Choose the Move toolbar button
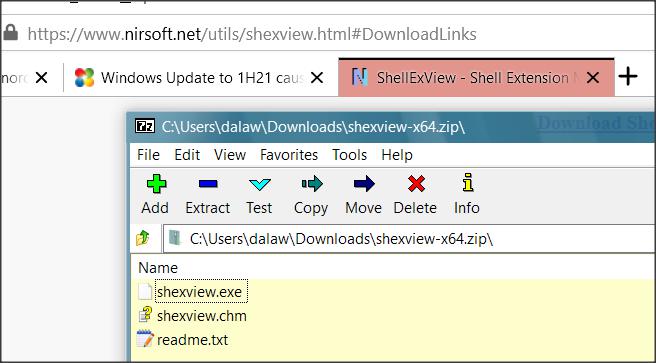The width and height of the screenshot is (656, 363). point(363,194)
